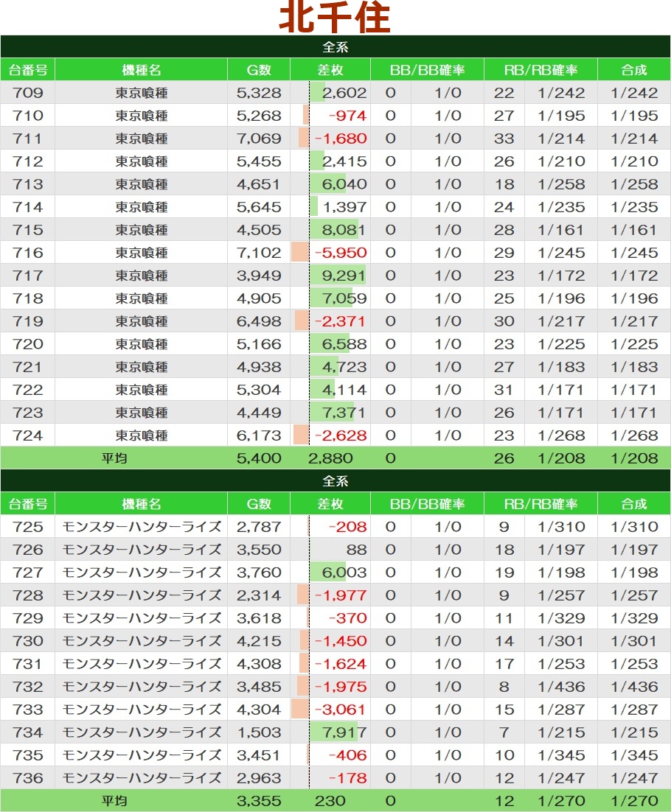
Task: Click the 北千住 title heading
Action: click(335, 17)
